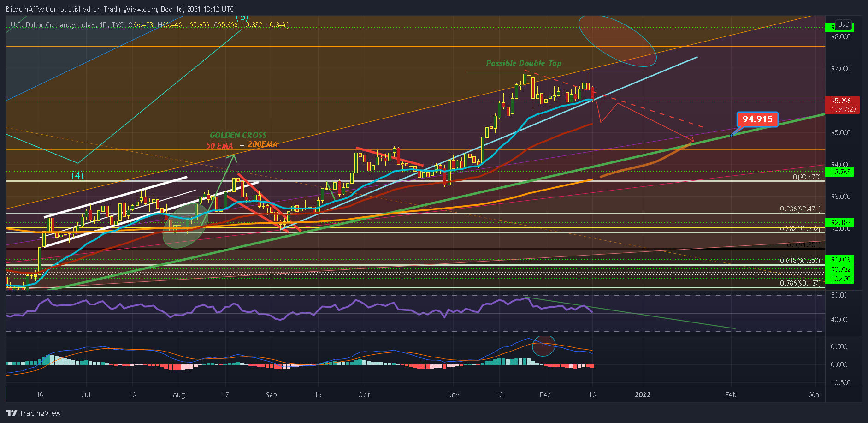
Task: Click the red current price label 95.996
Action: [x=842, y=101]
